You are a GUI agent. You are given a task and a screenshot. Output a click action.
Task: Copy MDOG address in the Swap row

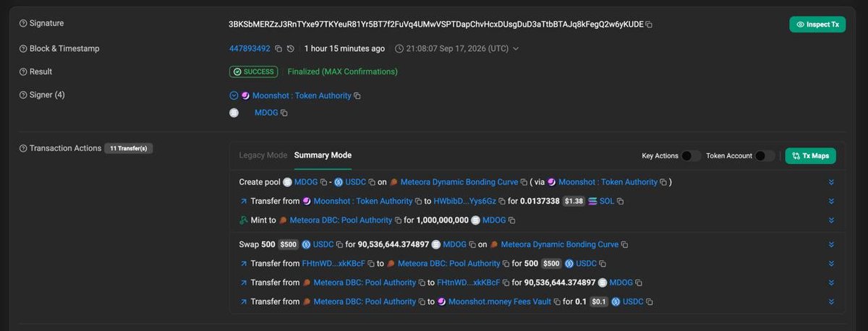click(472, 244)
